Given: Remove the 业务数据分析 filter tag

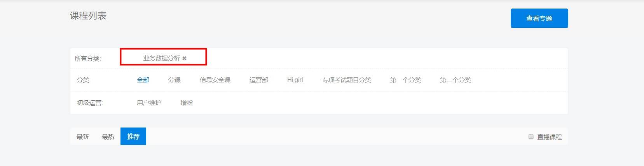Looking at the screenshot, I should coord(185,58).
